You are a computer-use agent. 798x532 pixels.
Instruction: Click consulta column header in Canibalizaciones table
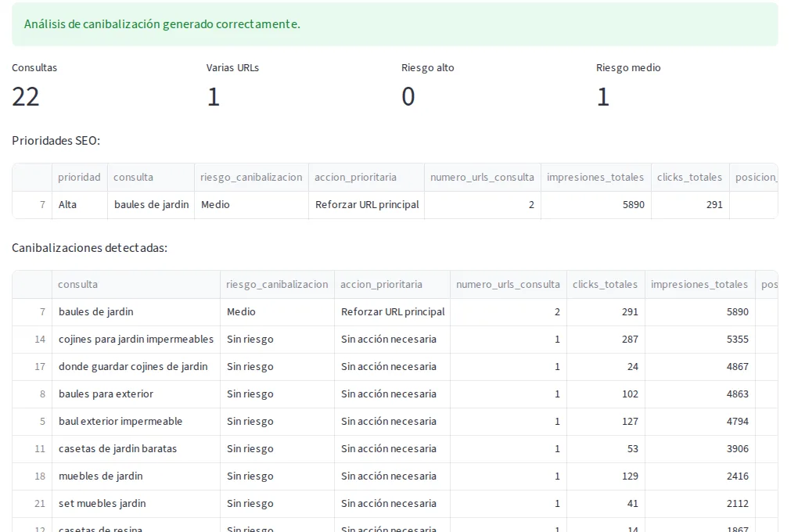coord(136,284)
